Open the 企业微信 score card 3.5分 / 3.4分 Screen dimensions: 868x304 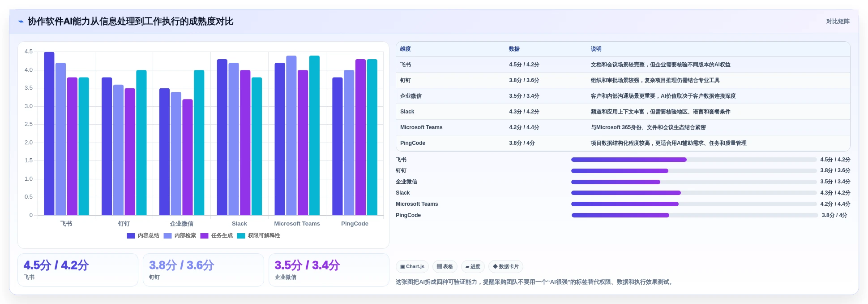tap(329, 270)
